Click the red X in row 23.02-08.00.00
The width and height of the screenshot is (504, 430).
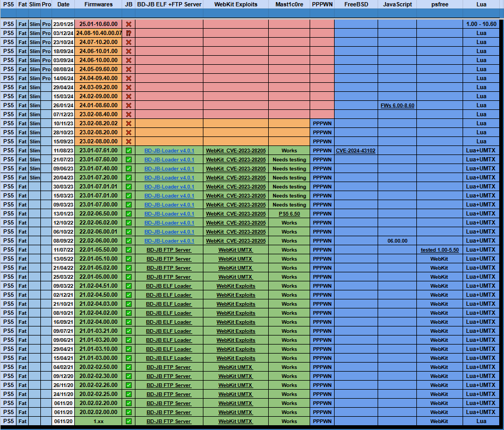pyautogui.click(x=129, y=141)
